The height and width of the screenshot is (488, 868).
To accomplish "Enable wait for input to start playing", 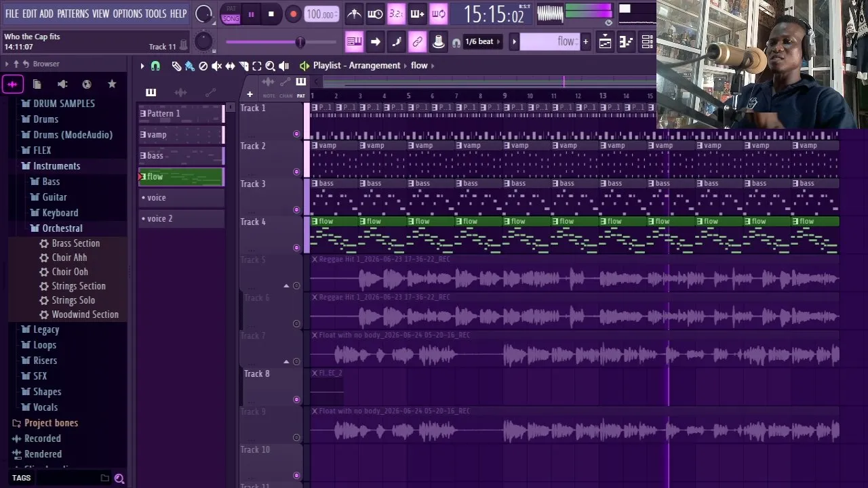I will pos(375,14).
